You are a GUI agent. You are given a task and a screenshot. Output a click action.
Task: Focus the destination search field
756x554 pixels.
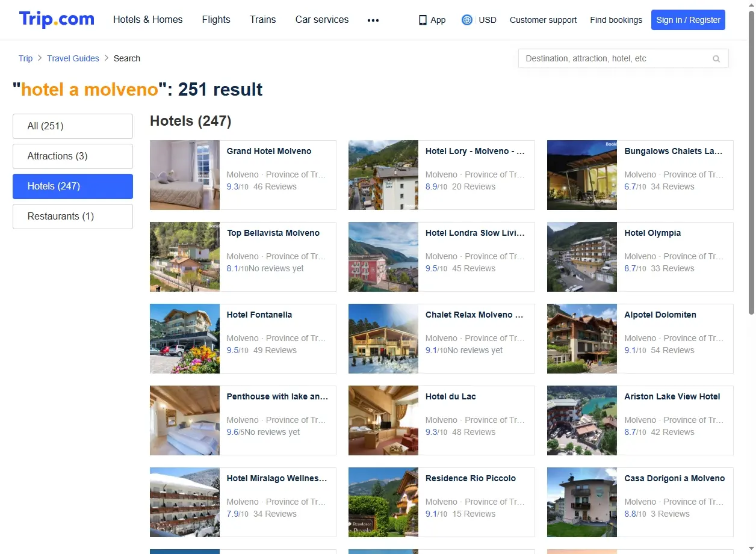coord(623,58)
